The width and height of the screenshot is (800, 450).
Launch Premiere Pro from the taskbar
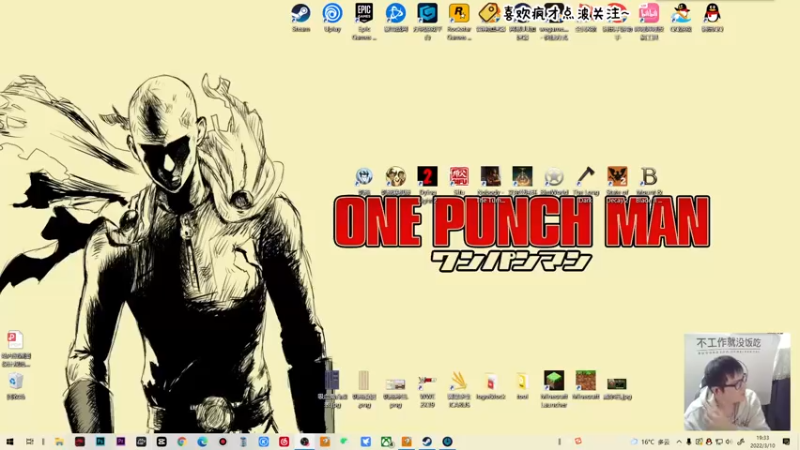[120, 441]
